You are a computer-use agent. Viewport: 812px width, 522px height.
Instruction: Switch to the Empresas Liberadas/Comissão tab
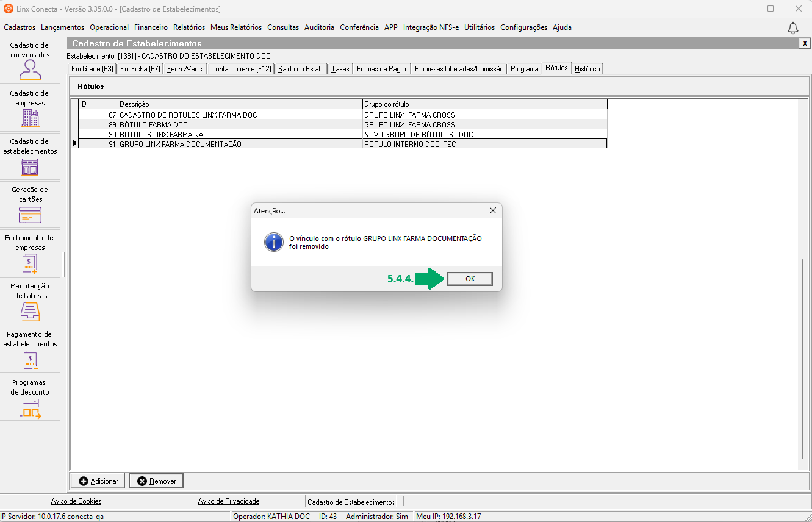pos(459,69)
